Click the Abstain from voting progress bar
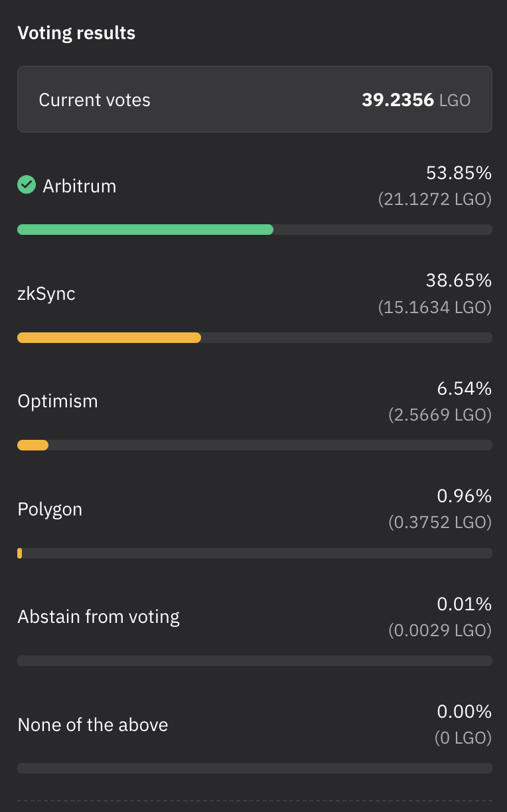Viewport: 507px width, 812px height. point(254,661)
